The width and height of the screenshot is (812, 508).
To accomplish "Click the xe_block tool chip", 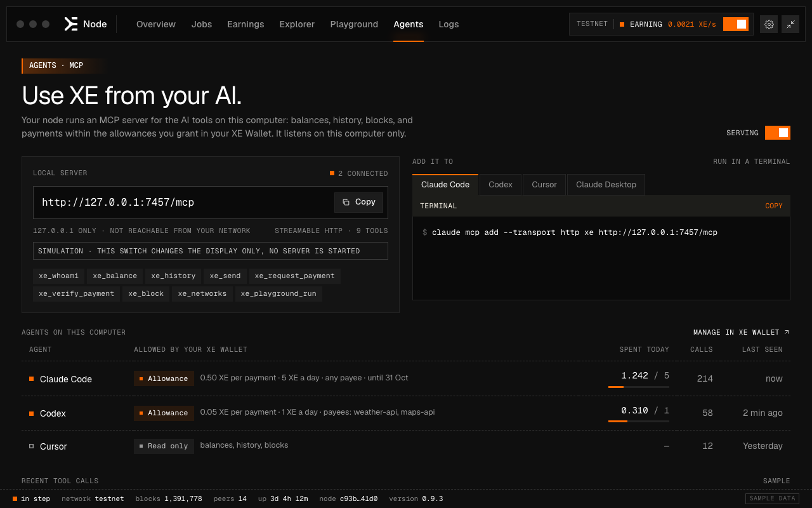I will (146, 294).
